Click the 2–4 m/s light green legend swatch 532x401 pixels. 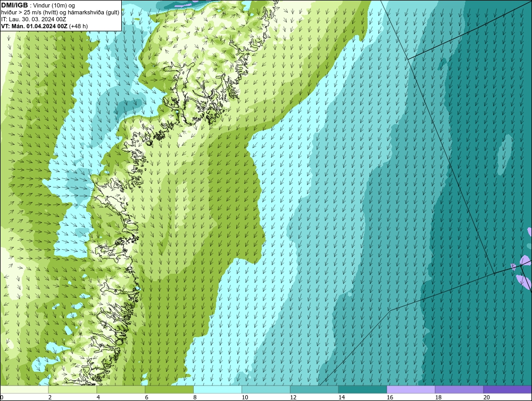click(x=72, y=389)
